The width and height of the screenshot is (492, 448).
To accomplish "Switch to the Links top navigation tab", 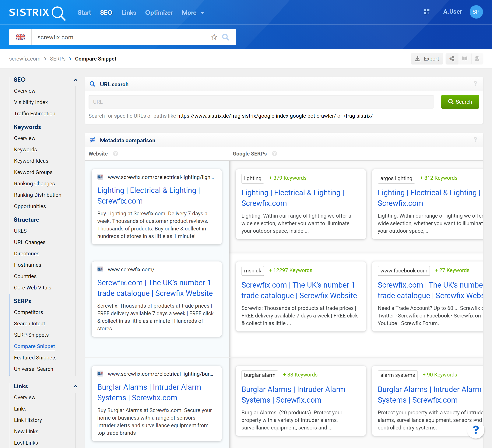I will [129, 13].
